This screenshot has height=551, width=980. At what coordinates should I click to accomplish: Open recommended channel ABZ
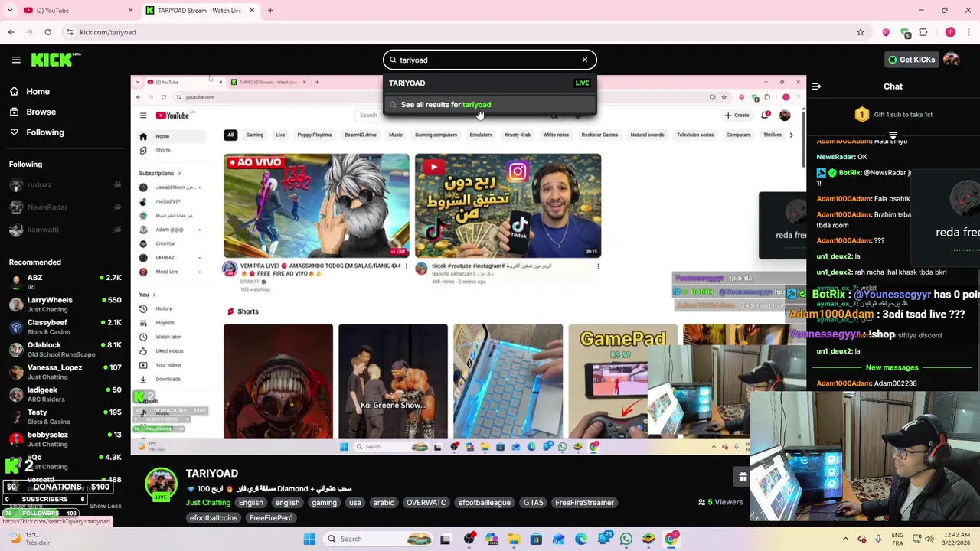coord(64,282)
